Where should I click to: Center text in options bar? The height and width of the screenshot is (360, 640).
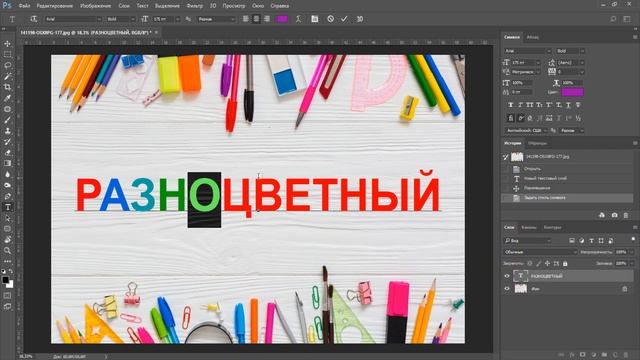pyautogui.click(x=256, y=19)
